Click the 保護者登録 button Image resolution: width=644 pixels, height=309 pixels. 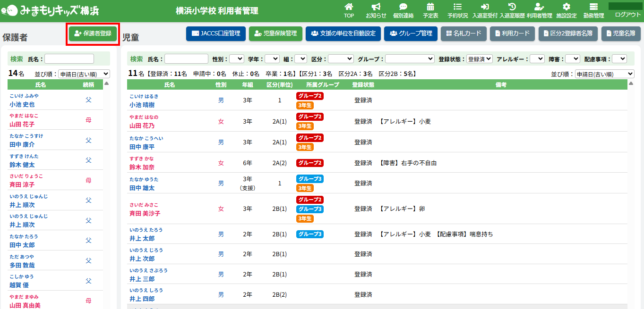click(93, 33)
